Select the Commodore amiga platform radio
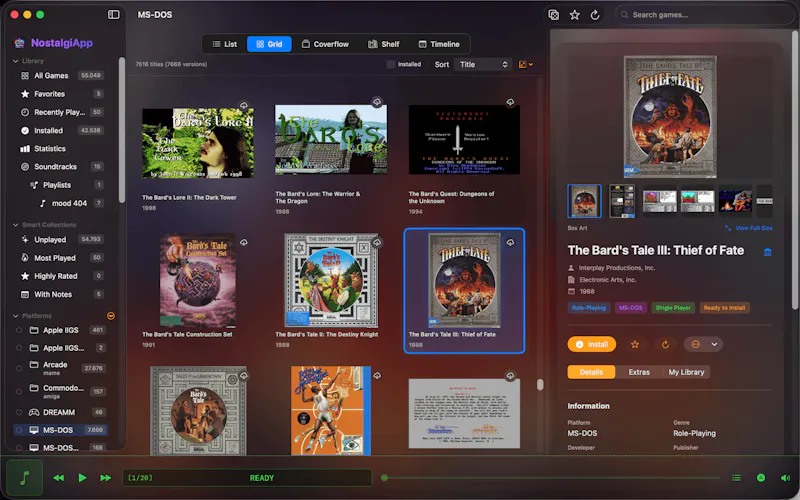 19,392
